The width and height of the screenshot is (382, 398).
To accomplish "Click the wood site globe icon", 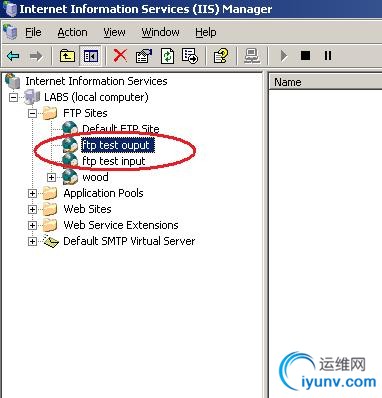I will (70, 177).
